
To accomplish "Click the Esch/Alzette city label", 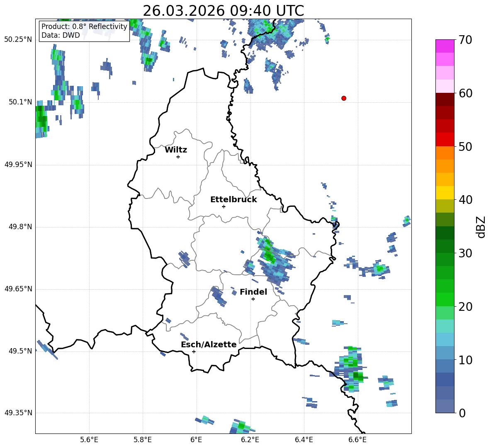I will click(x=209, y=345).
